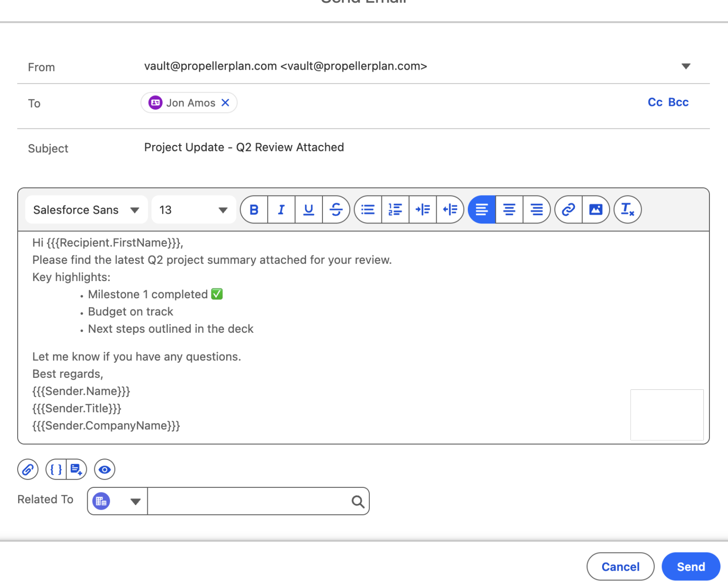
Task: Align text right
Action: coord(537,210)
